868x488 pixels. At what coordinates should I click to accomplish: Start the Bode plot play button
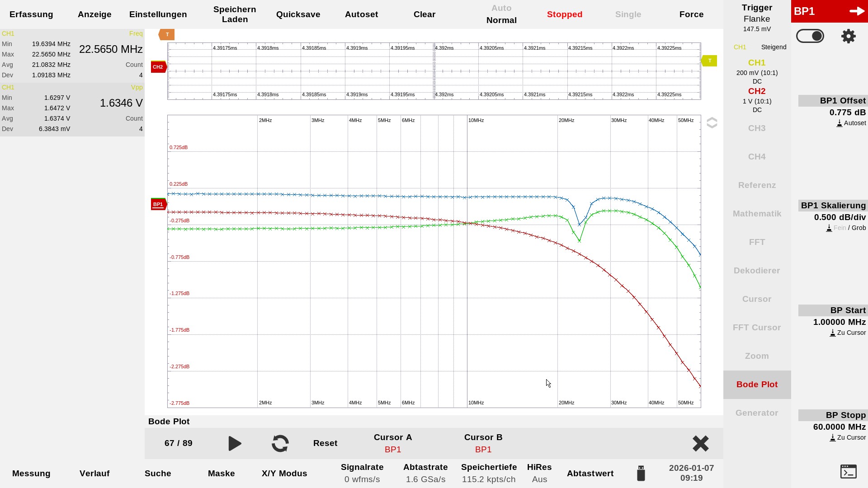tap(235, 443)
